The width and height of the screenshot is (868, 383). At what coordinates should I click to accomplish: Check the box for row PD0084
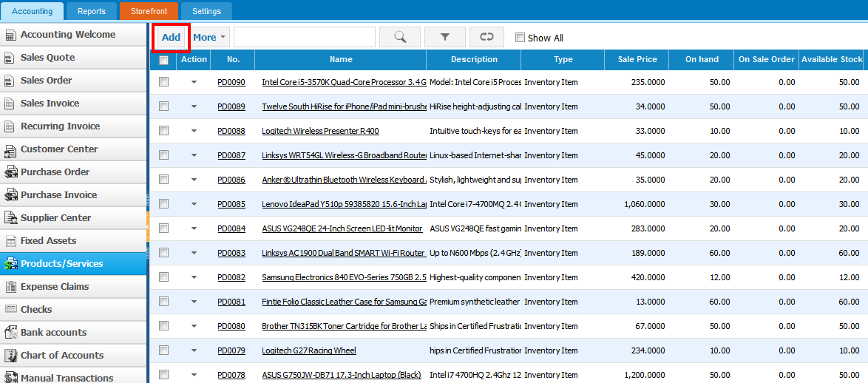tap(163, 228)
